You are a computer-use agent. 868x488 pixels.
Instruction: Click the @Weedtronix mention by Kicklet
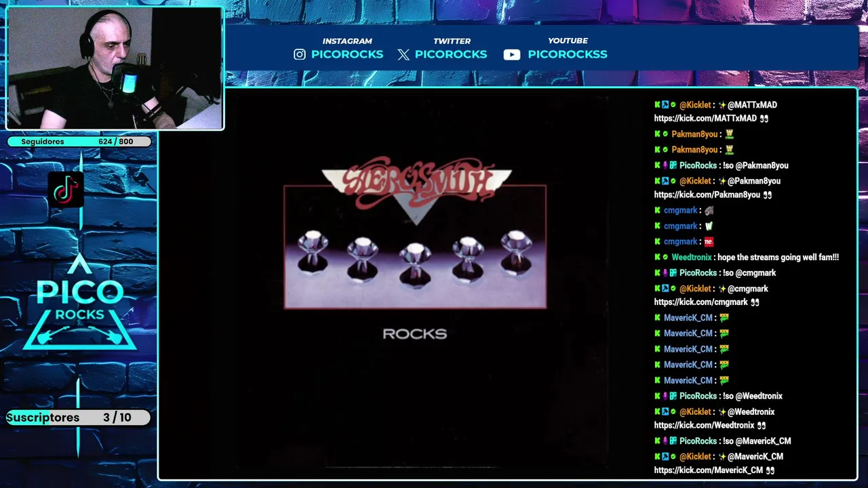(x=751, y=412)
